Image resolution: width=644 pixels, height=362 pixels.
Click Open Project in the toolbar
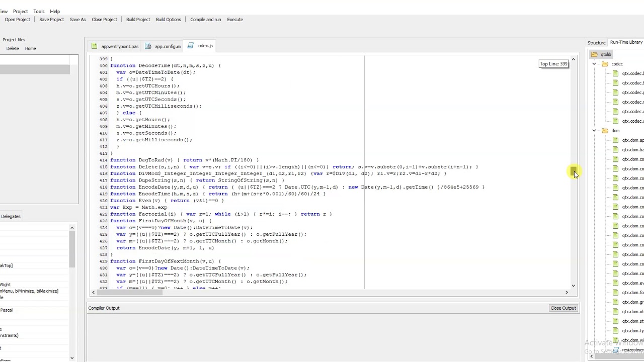click(x=18, y=20)
